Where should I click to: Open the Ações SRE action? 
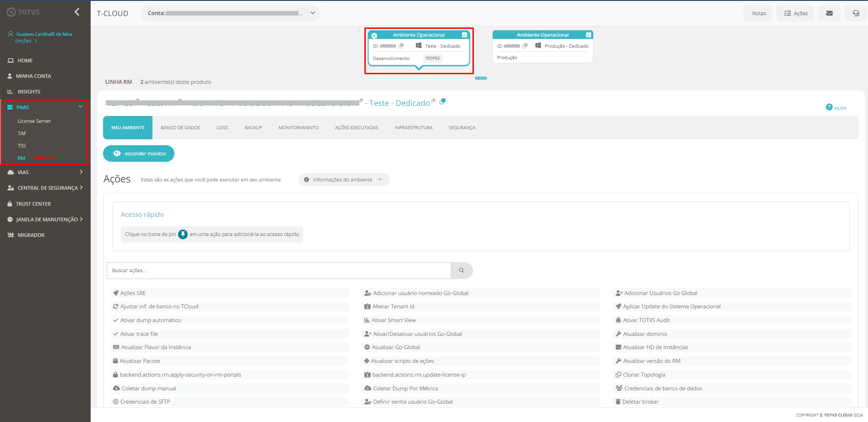coord(230,293)
